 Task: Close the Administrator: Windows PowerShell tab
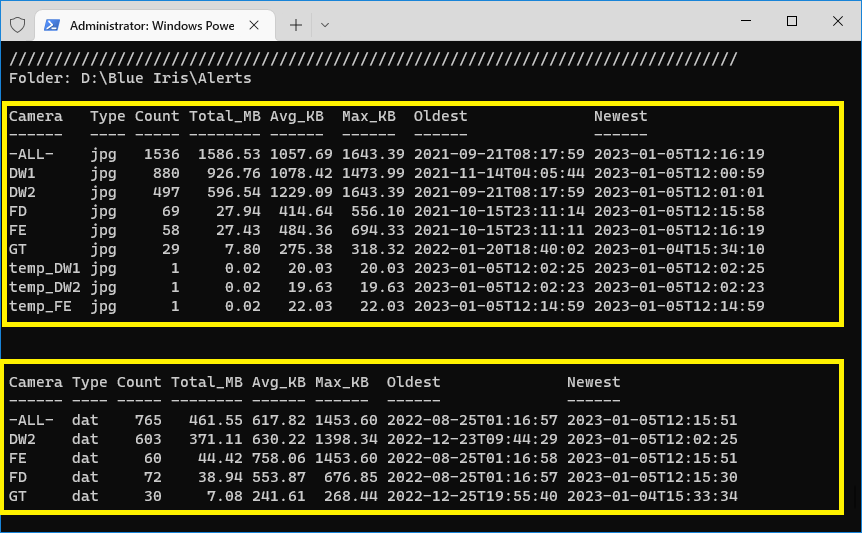254,25
